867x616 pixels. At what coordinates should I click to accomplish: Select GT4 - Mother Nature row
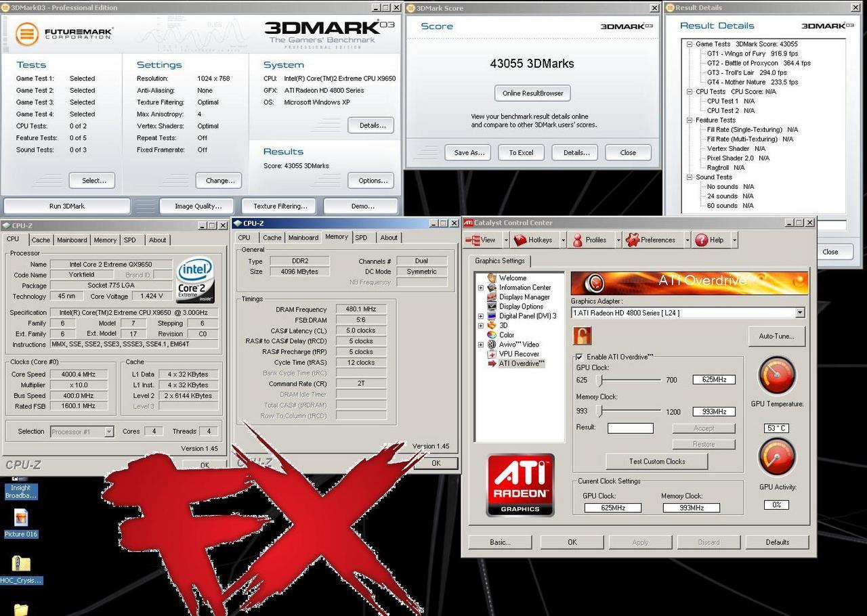coord(753,82)
